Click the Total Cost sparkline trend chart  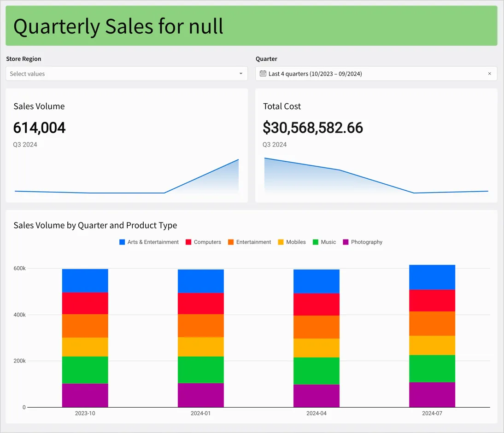(376, 176)
